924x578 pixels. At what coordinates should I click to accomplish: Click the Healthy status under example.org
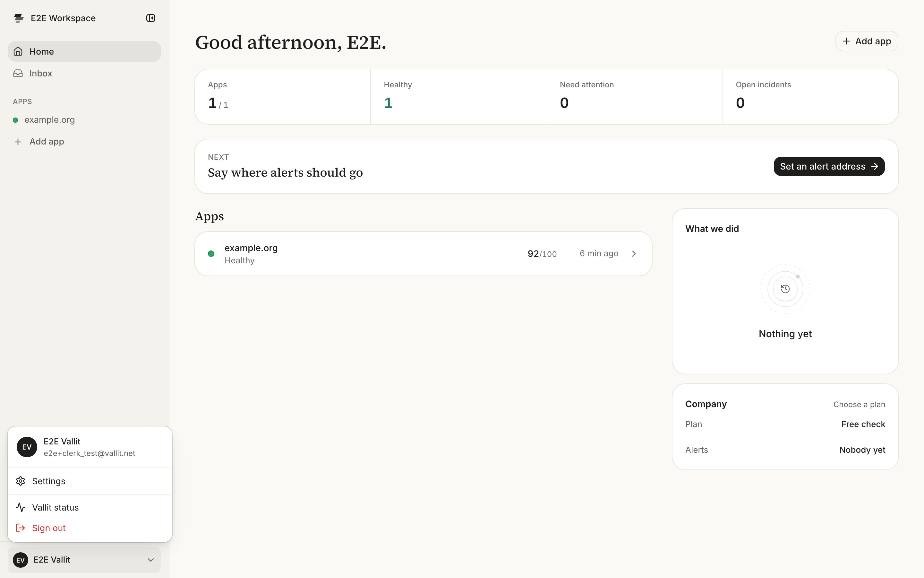pyautogui.click(x=239, y=260)
